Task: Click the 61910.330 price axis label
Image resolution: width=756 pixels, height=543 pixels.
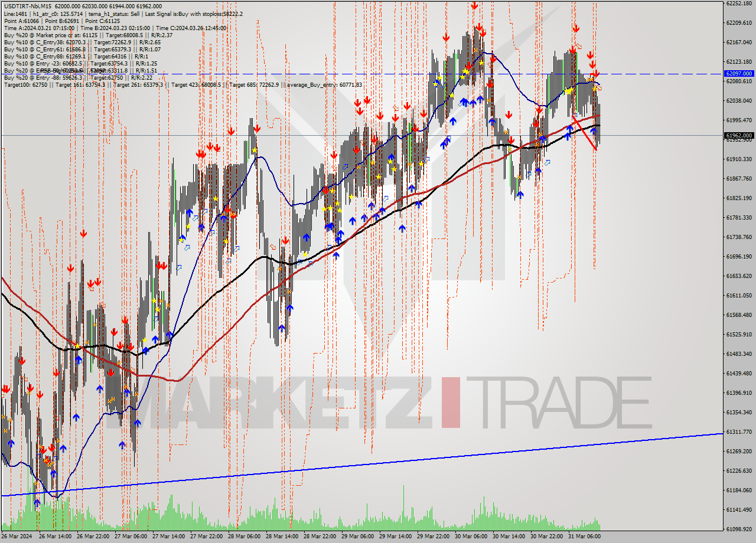Action: coord(739,159)
